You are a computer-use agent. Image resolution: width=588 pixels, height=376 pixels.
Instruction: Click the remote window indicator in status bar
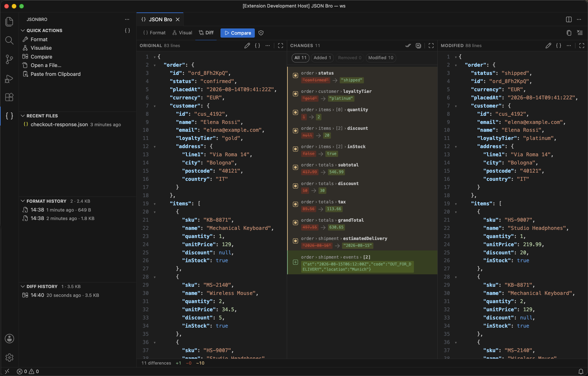(7, 371)
